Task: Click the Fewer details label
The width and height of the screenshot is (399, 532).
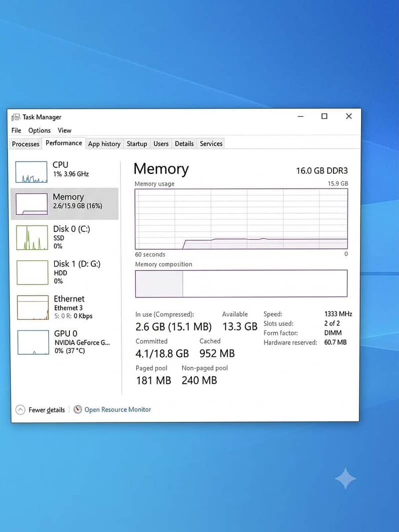Action: [46, 410]
